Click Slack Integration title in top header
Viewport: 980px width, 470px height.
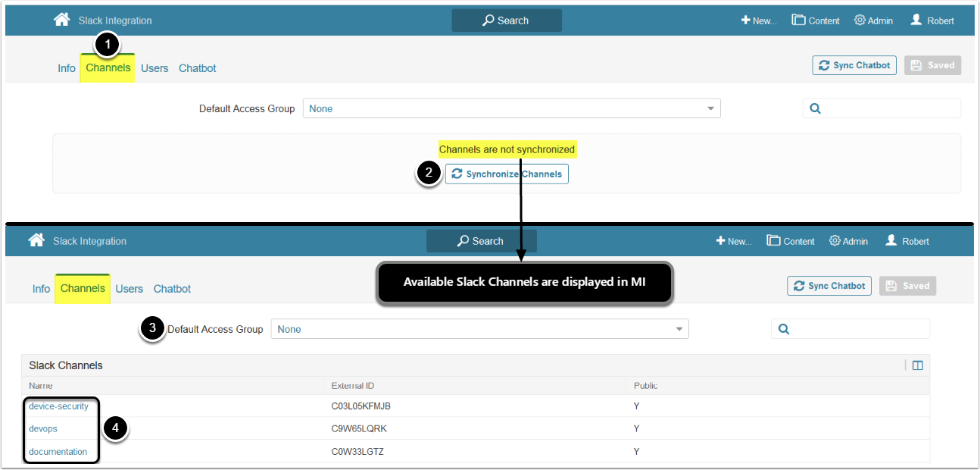(x=115, y=20)
